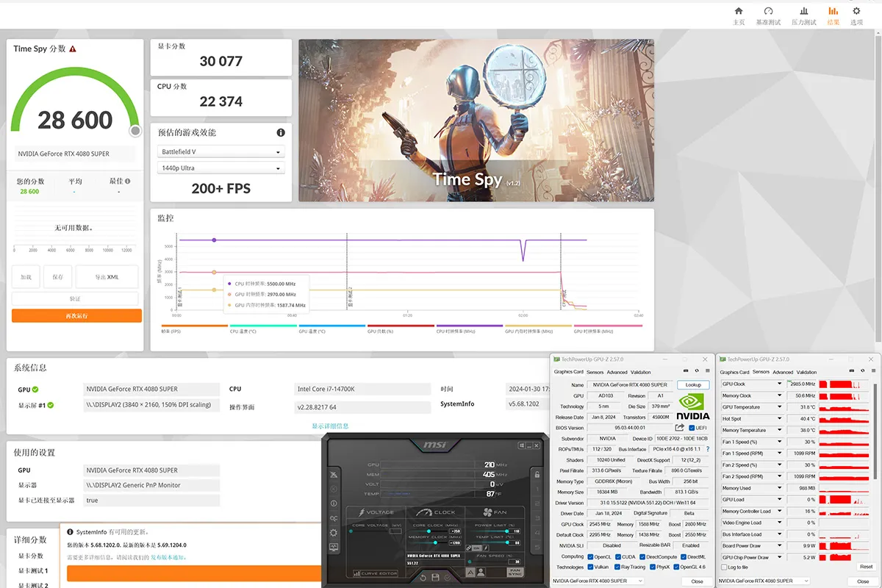Screen dimensions: 882x588
Task: Expand the GPU Clock sensor dropdown arrow
Action: click(779, 384)
